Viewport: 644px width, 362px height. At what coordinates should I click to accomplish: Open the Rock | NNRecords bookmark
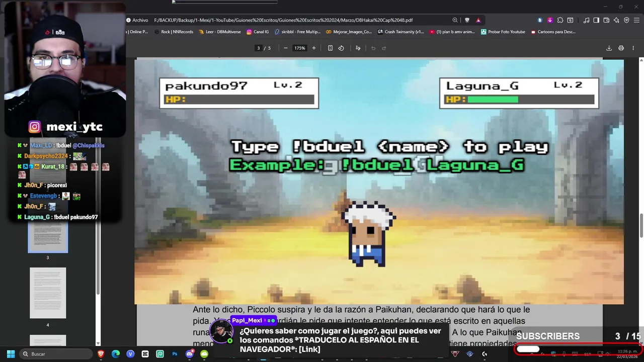(173, 32)
